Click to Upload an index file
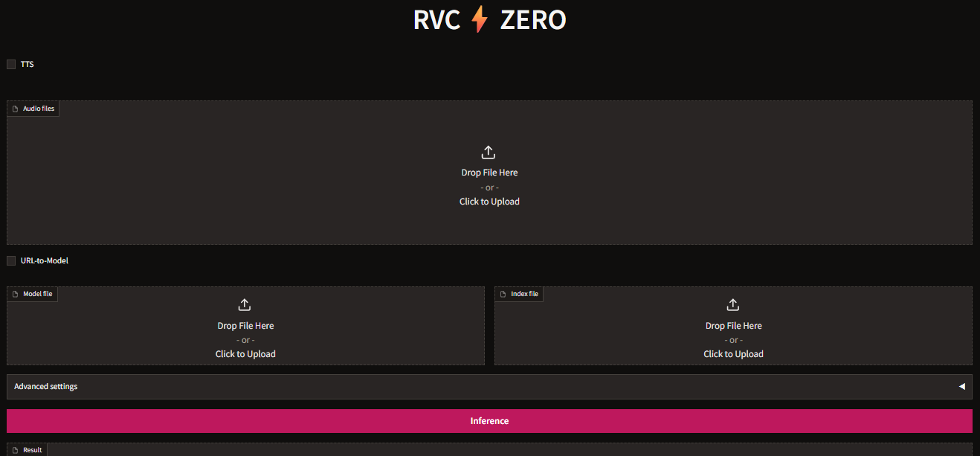Viewport: 980px width, 456px height. tap(733, 353)
